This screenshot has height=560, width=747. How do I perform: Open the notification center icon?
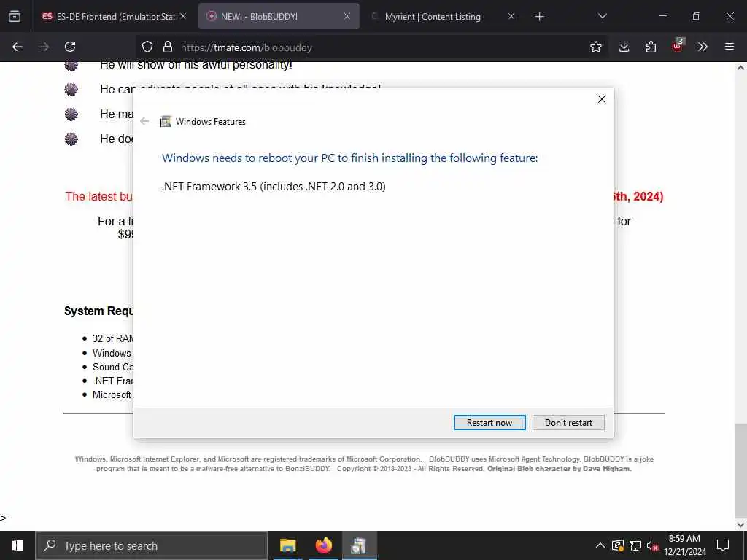coord(723,545)
